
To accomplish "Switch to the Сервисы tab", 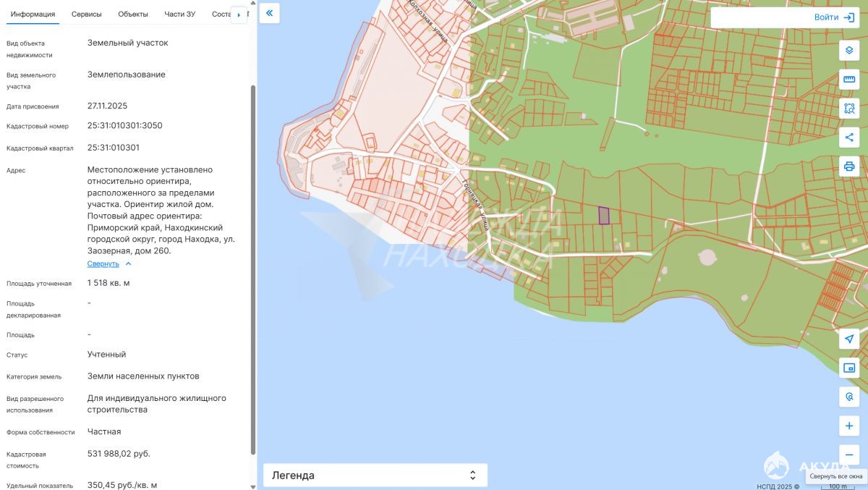I will [86, 14].
